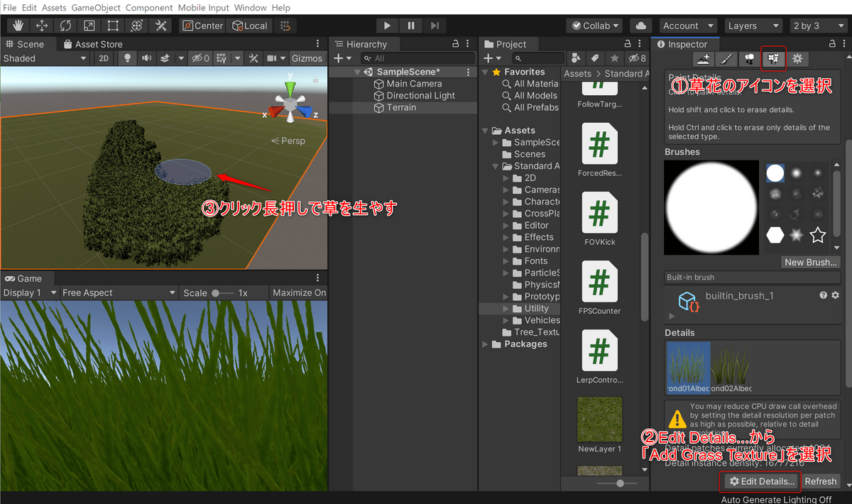The height and width of the screenshot is (504, 852).
Task: Switch to the Asset Store tab
Action: pyautogui.click(x=93, y=44)
